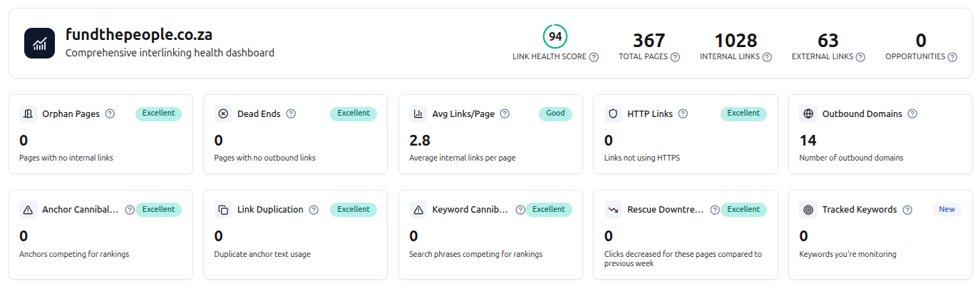Click 'Anchors competing for rankings' text

(74, 254)
